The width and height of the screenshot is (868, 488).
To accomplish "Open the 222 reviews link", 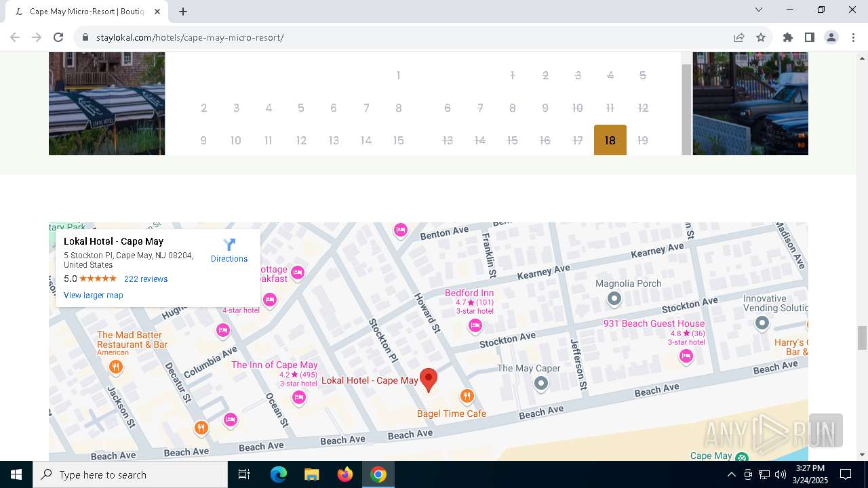I will (x=146, y=279).
